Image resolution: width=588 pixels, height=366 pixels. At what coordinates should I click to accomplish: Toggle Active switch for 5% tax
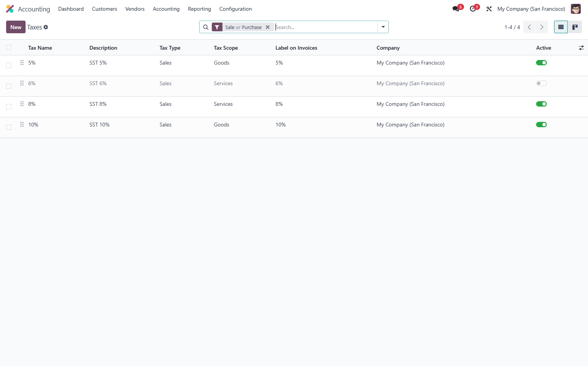541,63
